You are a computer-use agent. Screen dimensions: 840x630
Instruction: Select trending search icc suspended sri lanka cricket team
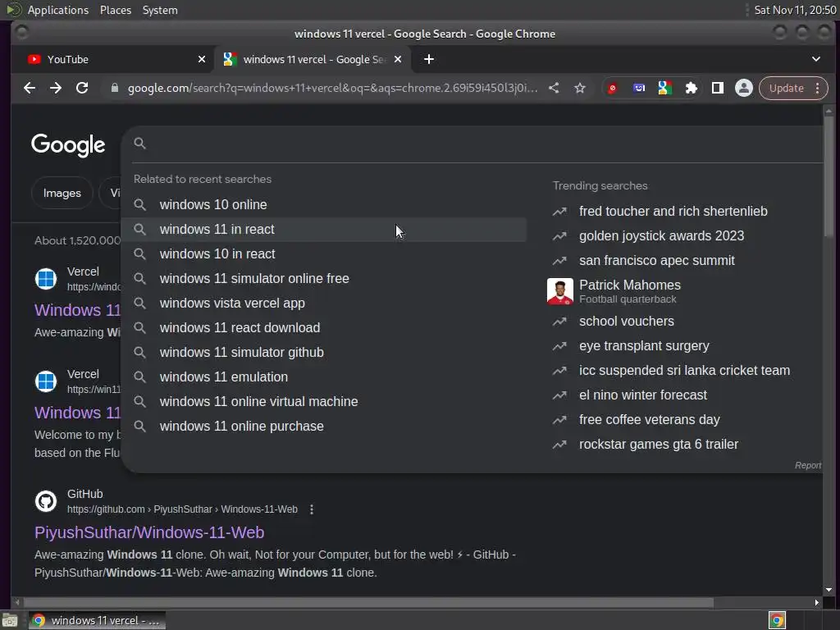click(x=684, y=371)
